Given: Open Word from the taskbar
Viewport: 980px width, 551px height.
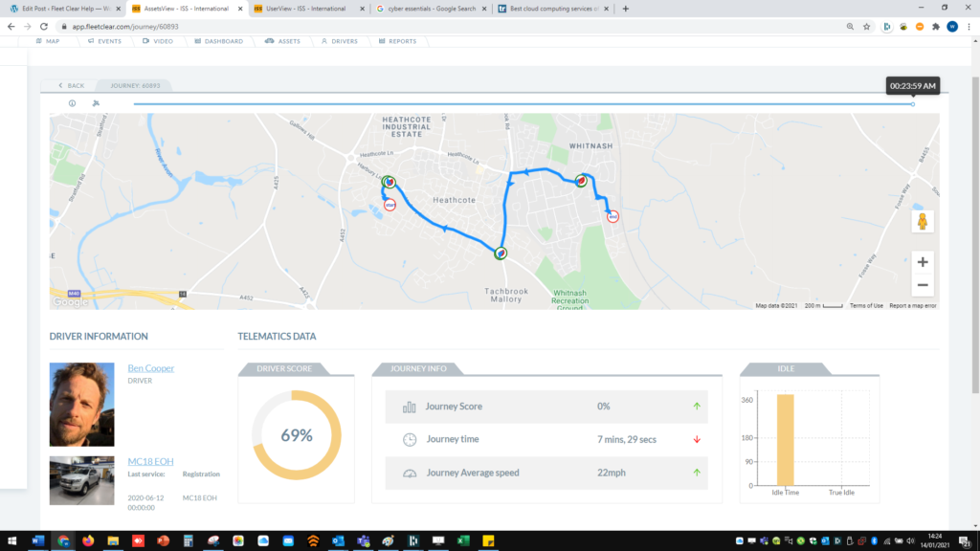Looking at the screenshot, I should point(37,541).
